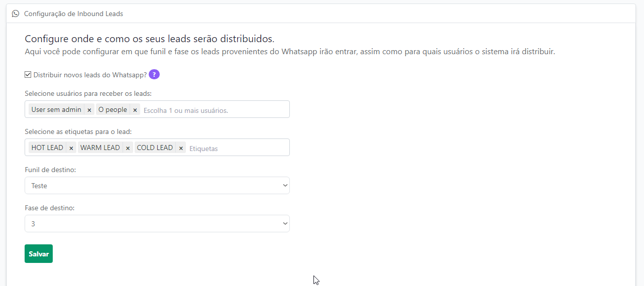The height and width of the screenshot is (286, 644).
Task: Open the 'Funil de destino' dropdown
Action: point(157,186)
